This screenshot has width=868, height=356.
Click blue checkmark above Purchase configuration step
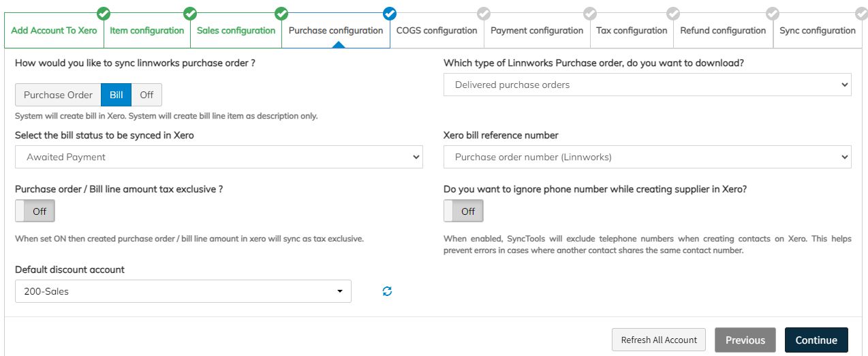pyautogui.click(x=390, y=13)
